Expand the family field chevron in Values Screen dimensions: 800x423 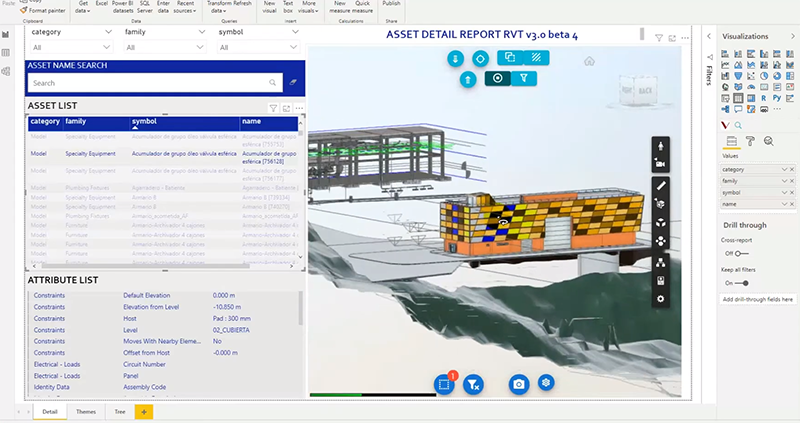point(784,181)
